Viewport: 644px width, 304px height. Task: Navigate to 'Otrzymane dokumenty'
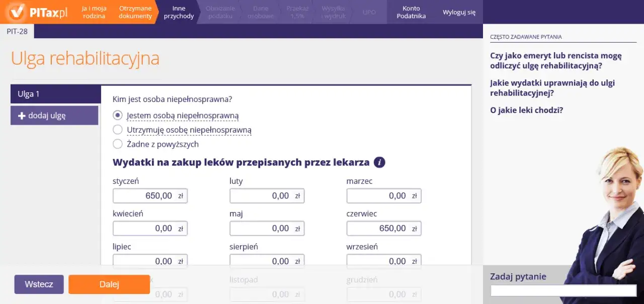tap(134, 12)
